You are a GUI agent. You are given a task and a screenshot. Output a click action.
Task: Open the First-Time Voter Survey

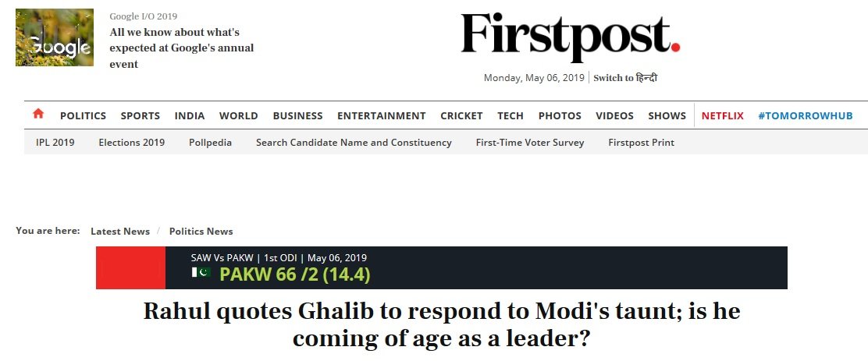(x=530, y=143)
